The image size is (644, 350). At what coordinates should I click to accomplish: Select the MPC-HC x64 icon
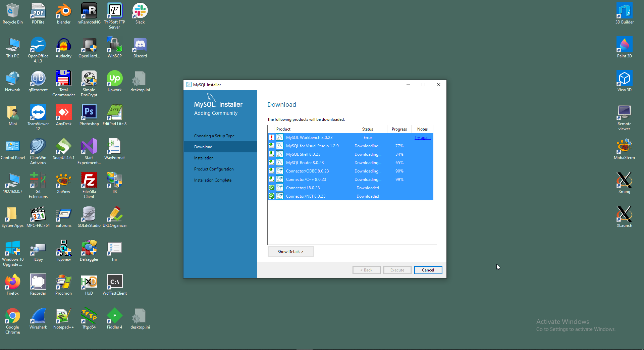(x=38, y=217)
